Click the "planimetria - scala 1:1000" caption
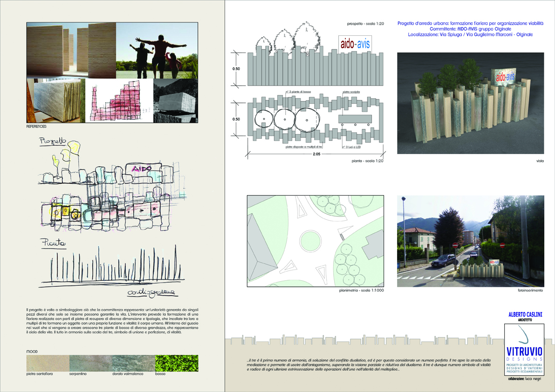This screenshot has height=392, width=555. coord(362,290)
